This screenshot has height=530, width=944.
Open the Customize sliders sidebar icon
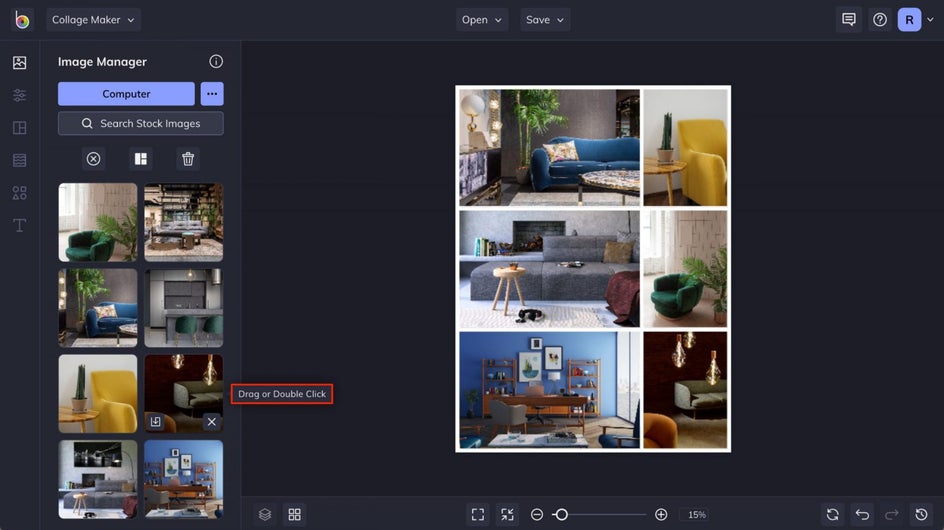19,95
